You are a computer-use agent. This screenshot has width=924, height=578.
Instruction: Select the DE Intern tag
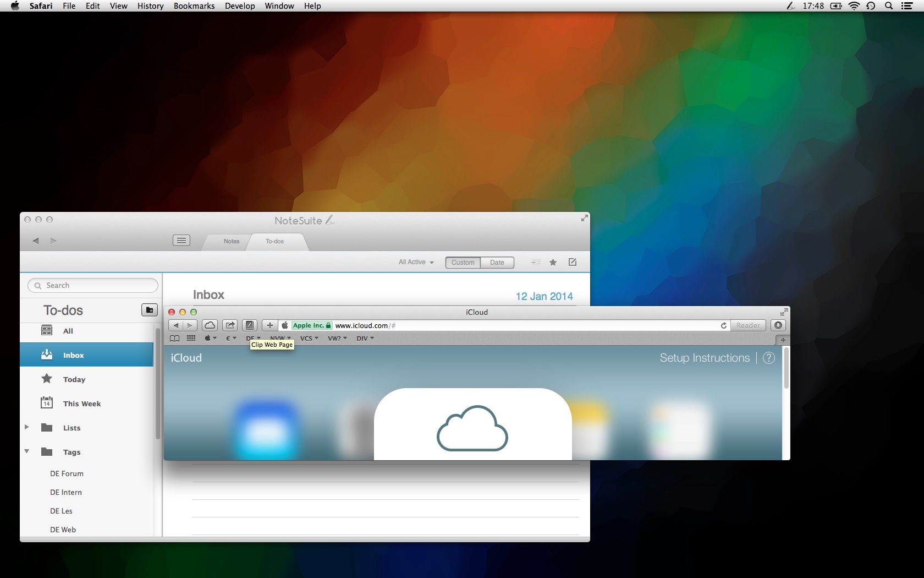point(66,492)
